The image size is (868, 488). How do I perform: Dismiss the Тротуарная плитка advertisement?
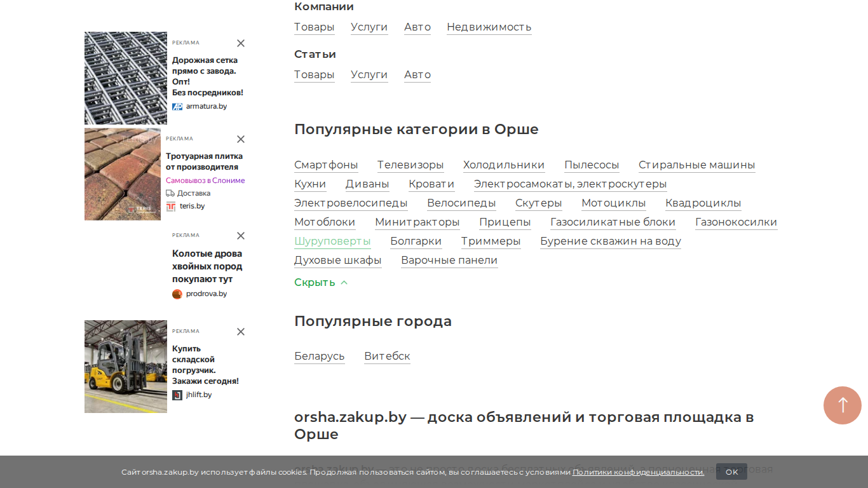pyautogui.click(x=241, y=139)
